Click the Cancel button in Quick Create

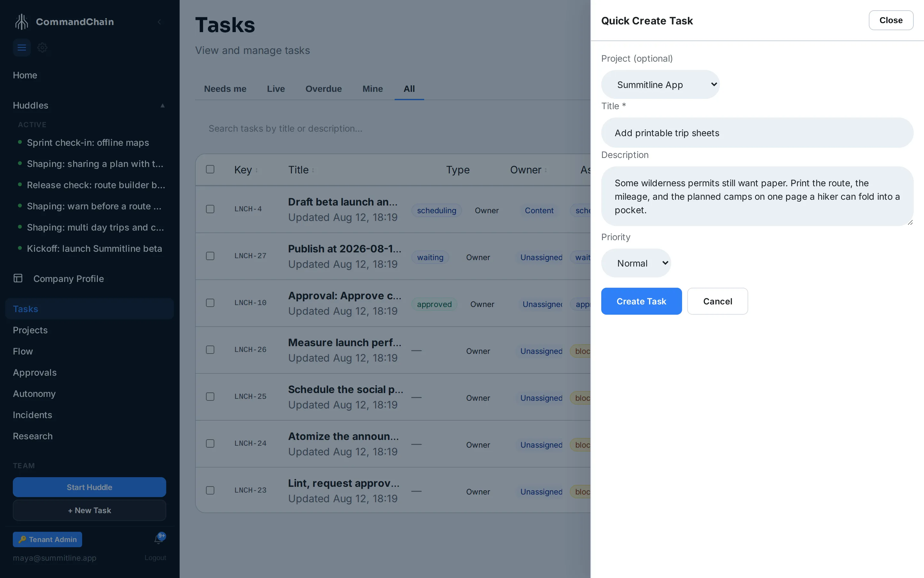[717, 301]
